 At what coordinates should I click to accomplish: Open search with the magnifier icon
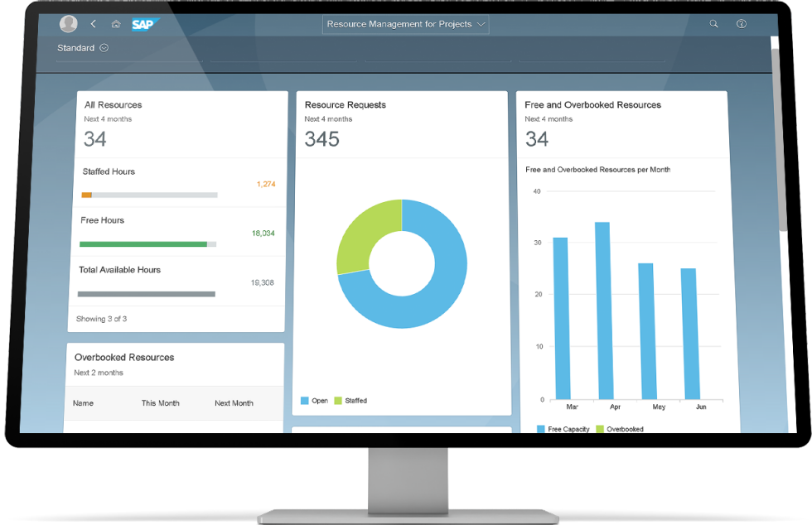point(713,24)
